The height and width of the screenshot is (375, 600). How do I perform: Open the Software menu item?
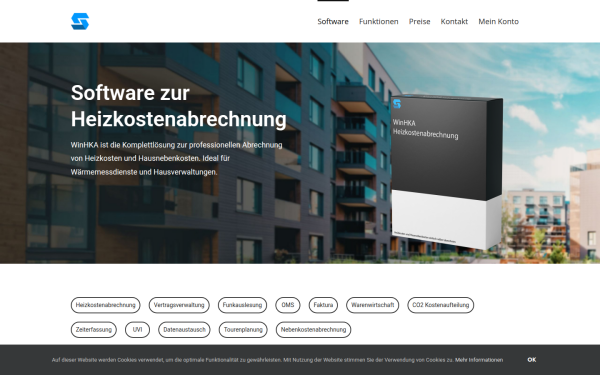click(333, 21)
